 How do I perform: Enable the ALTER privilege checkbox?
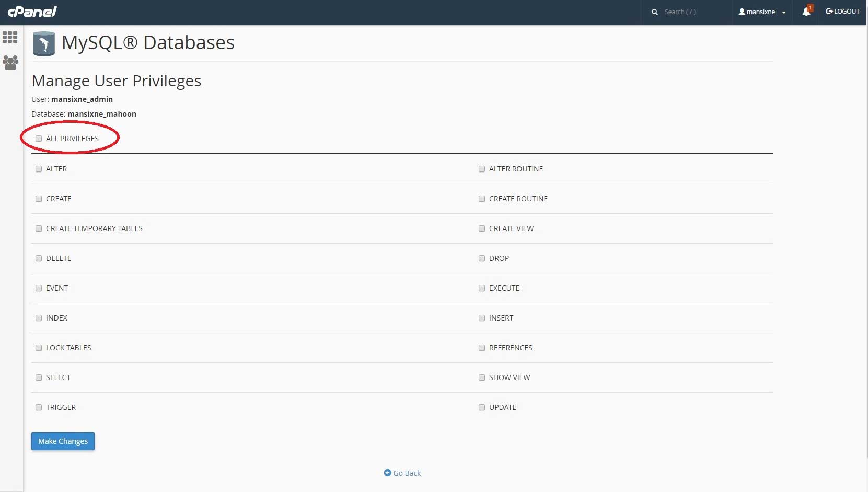(39, 169)
